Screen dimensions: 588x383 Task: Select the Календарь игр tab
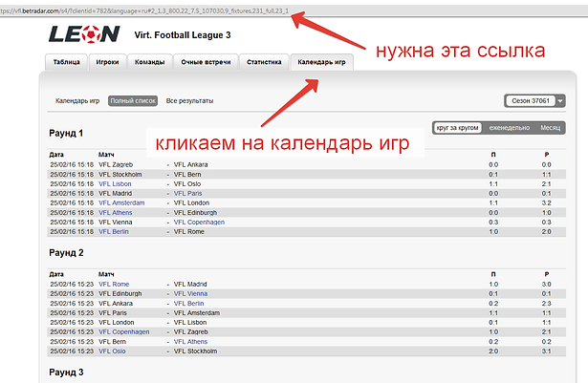coord(322,63)
